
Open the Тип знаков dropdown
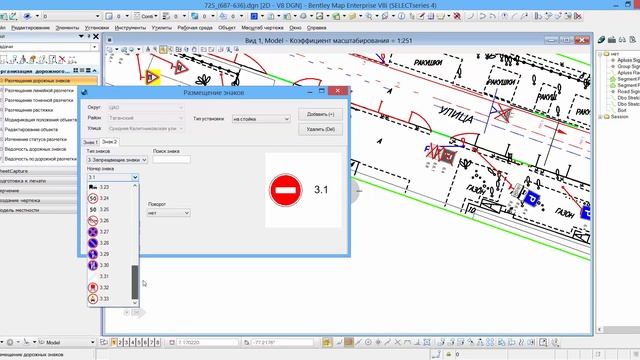pos(117,160)
